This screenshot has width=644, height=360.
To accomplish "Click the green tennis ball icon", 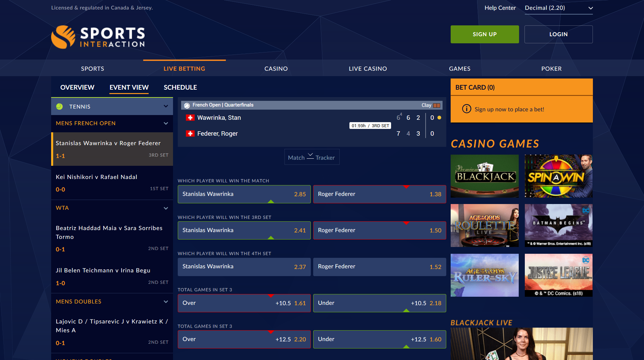I will coord(60,106).
